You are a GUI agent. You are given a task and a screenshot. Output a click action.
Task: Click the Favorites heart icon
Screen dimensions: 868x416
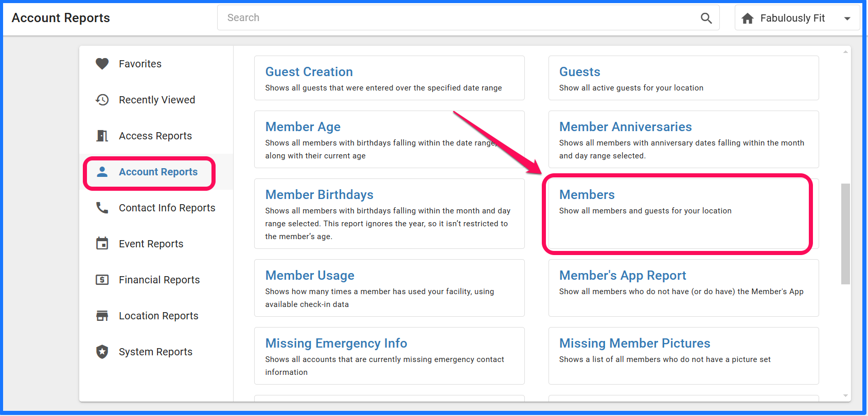(102, 64)
